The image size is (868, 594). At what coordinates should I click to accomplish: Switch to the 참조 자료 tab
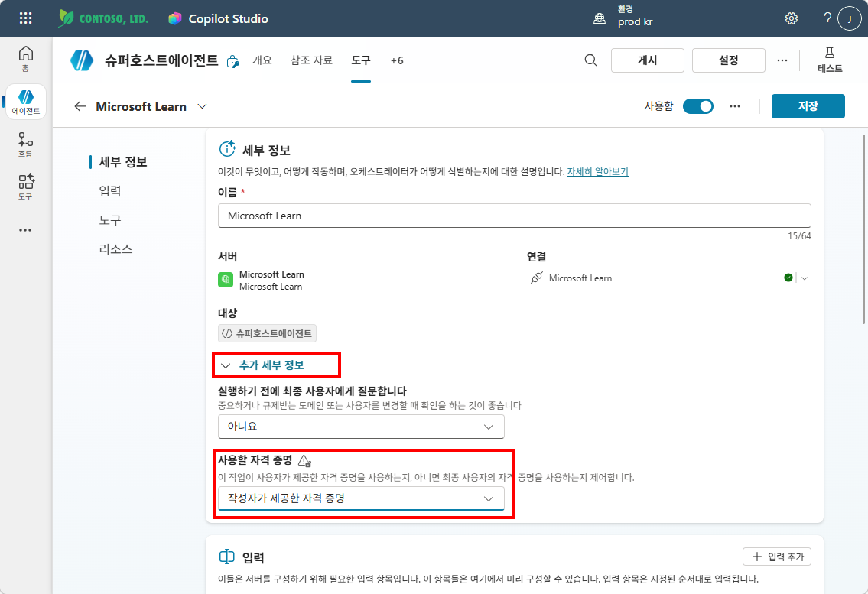pos(312,60)
